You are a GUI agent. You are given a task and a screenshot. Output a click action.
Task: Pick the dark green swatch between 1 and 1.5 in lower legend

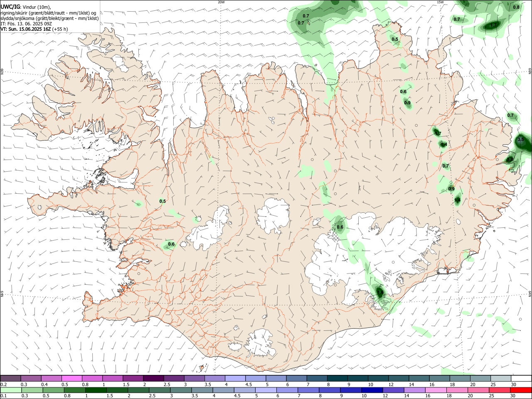(x=96, y=390)
